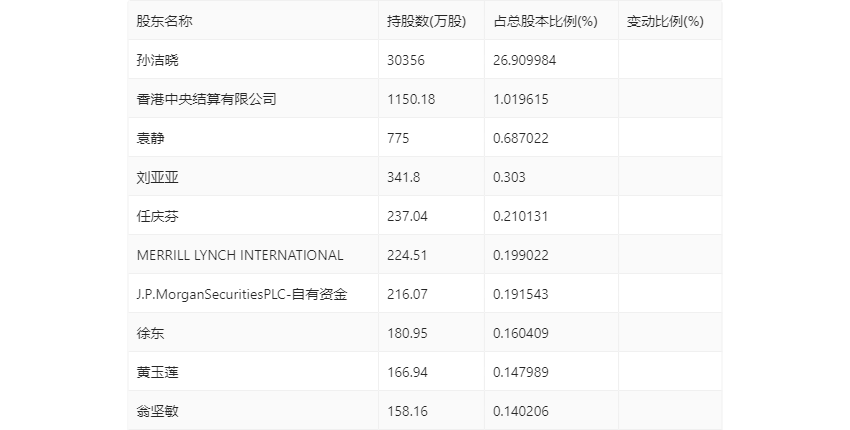Viewport: 850px width, 430px height.
Task: Select the holding value 166.94
Action: tap(407, 373)
